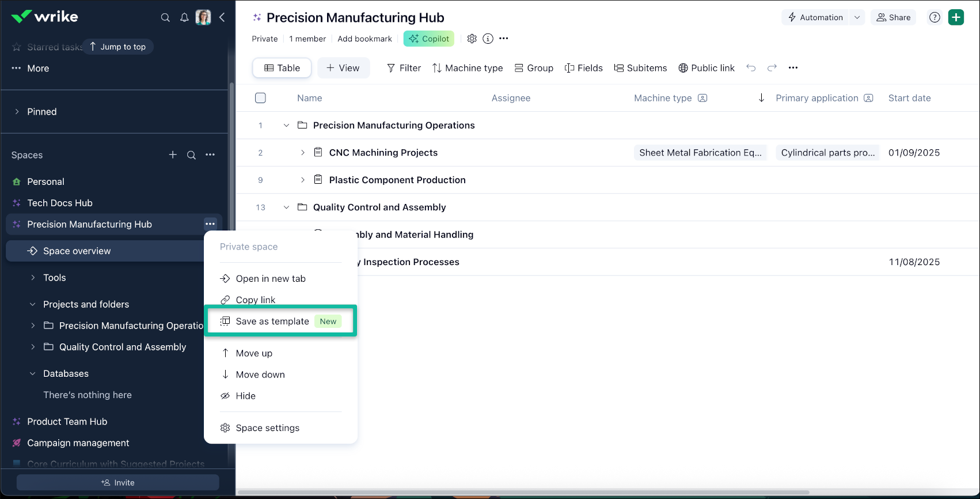This screenshot has height=499, width=980.
Task: Click the undo arrow icon
Action: (751, 67)
